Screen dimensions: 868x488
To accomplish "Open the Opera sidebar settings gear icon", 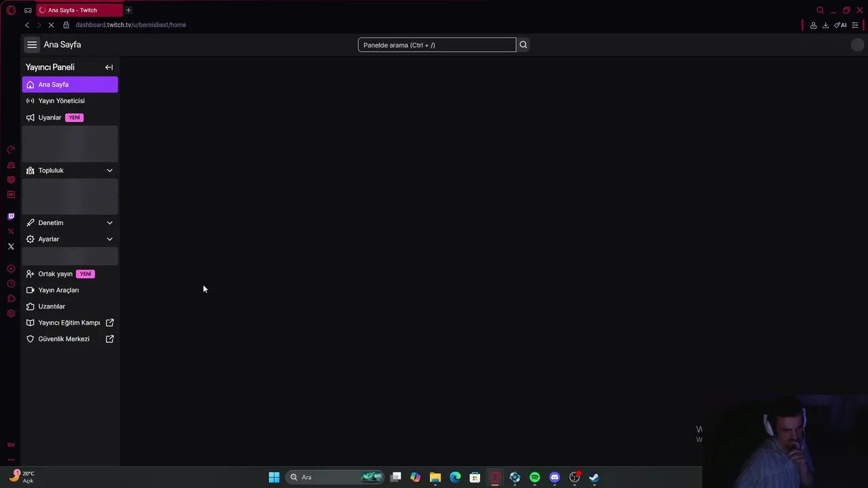I will pos(11,314).
